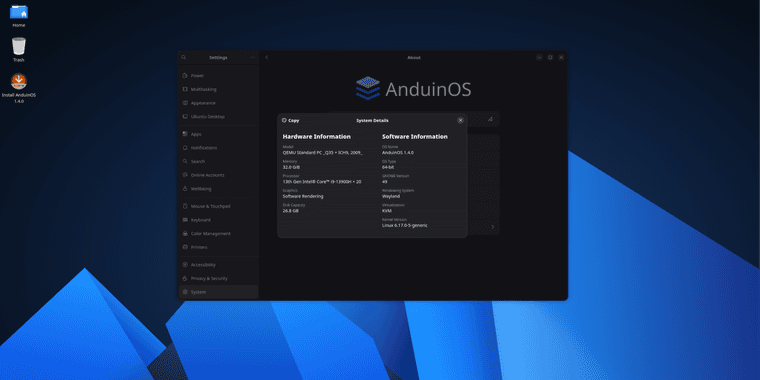Open Wellbeing settings

tap(218, 189)
